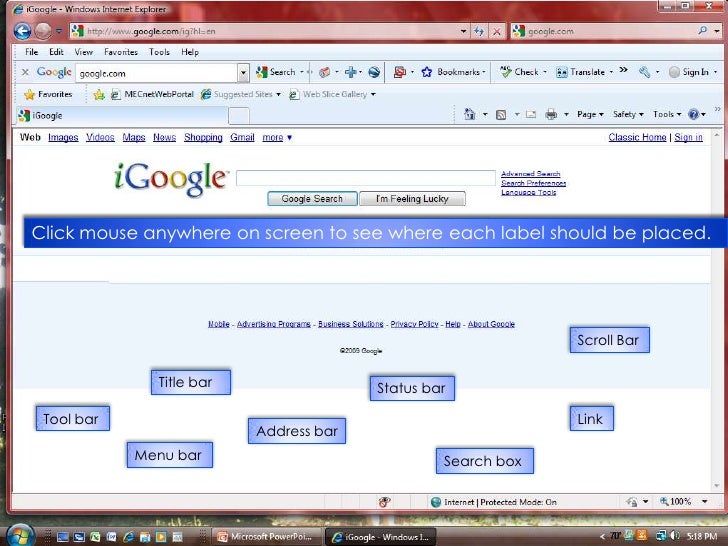Click the blue globe icon in Google toolbar
The width and height of the screenshot is (728, 546).
[374, 72]
